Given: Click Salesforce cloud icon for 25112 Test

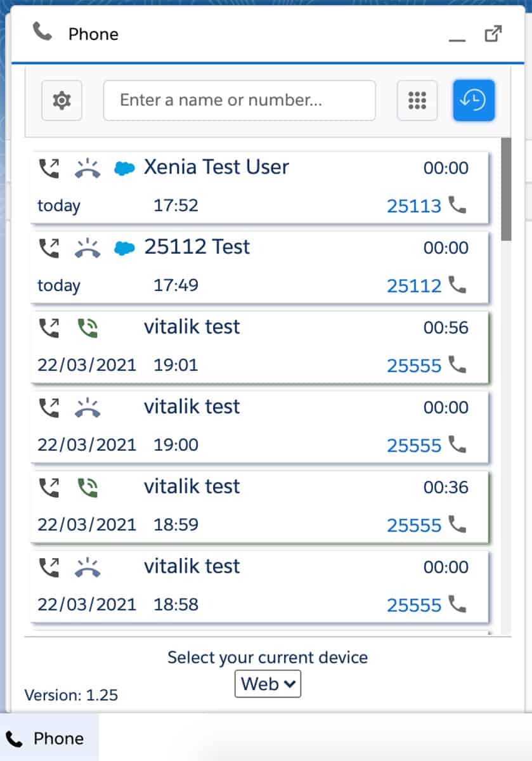Looking at the screenshot, I should pyautogui.click(x=124, y=249).
